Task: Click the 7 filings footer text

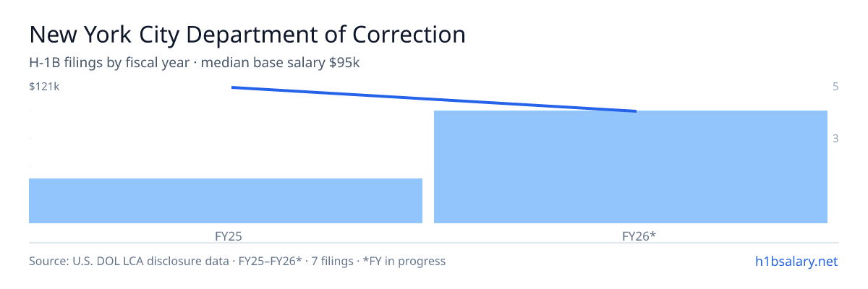Action: 329,261
